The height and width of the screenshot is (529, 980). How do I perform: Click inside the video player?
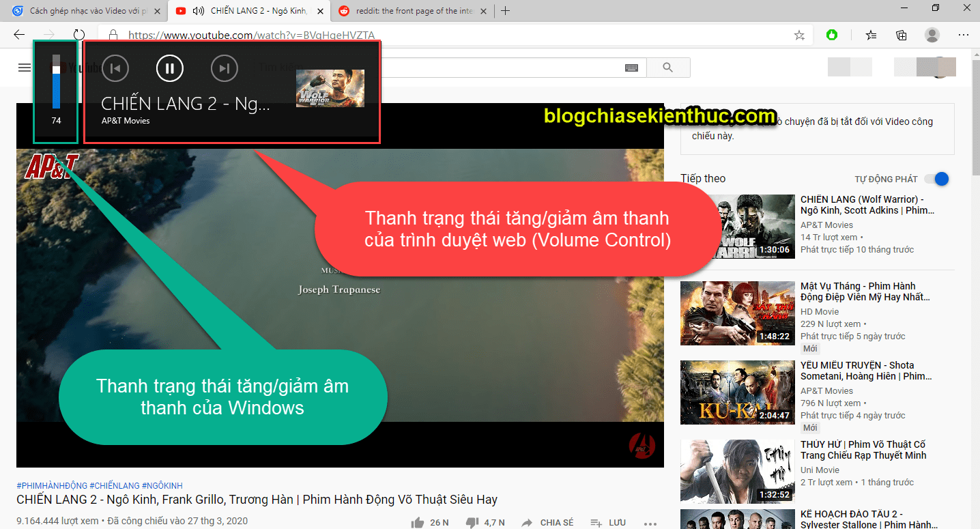pos(340,285)
